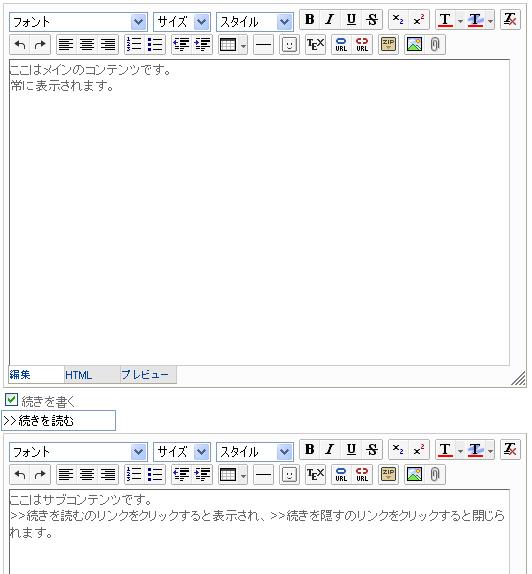Switch to the プレビュー tab

click(x=145, y=375)
